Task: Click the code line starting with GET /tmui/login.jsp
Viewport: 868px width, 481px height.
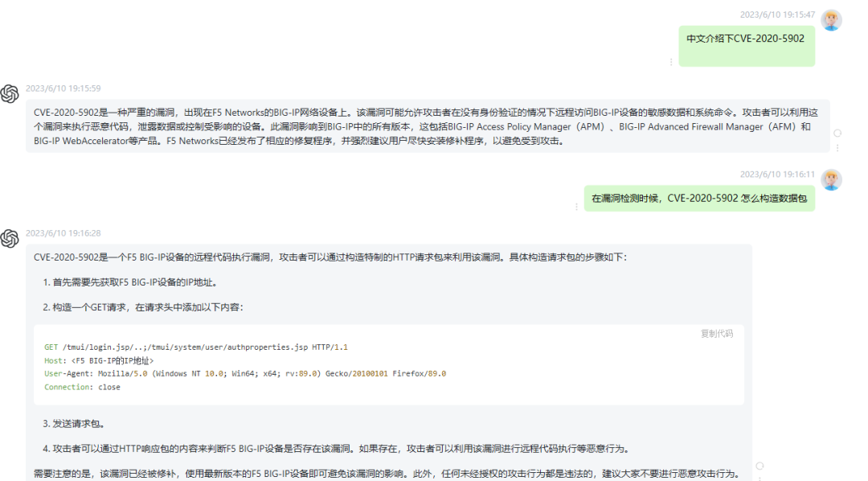Action: tap(196, 347)
